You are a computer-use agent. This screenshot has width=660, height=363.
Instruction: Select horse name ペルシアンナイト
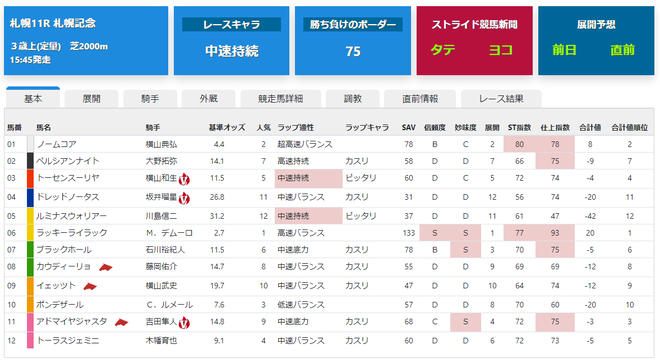(68, 161)
